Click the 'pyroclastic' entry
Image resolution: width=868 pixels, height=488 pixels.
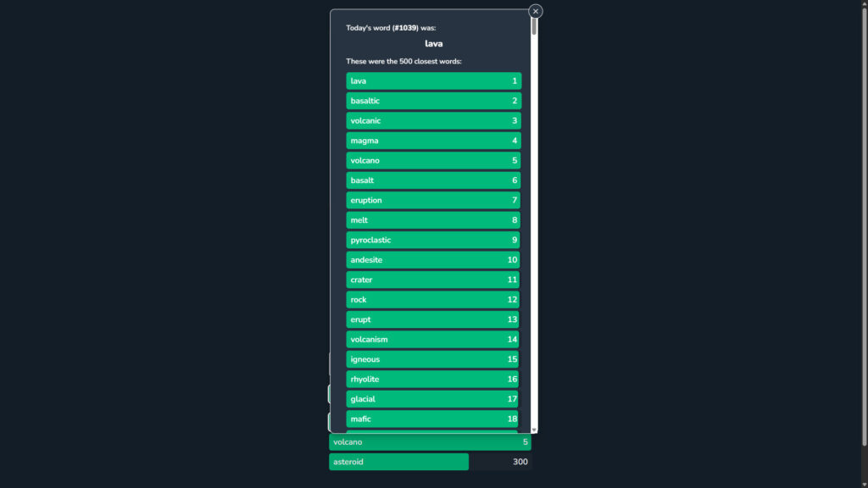pyautogui.click(x=433, y=241)
